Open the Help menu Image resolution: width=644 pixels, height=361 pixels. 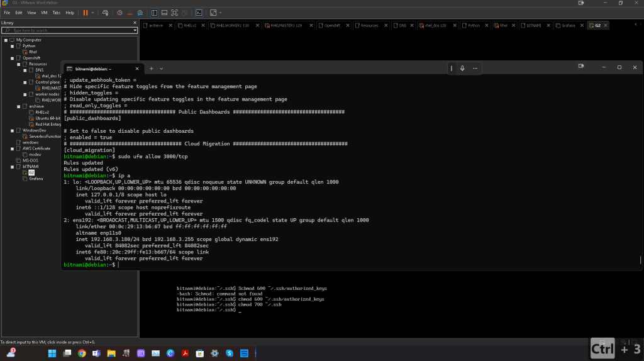click(x=70, y=13)
